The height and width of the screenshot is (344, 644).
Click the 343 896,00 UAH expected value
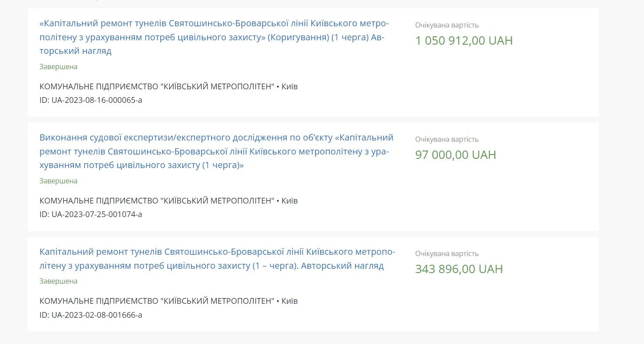[x=459, y=269]
